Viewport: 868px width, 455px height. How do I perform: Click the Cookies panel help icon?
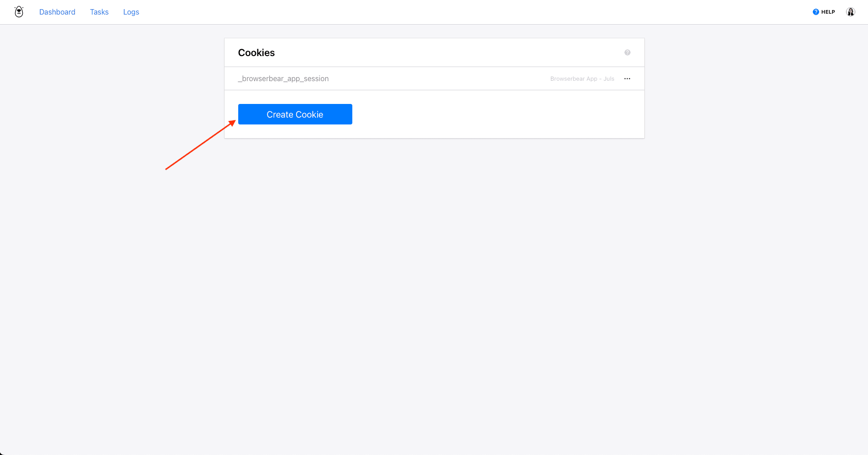[627, 52]
